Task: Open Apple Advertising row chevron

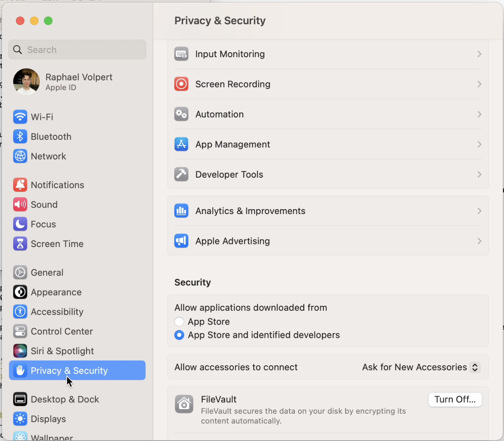Action: (x=479, y=241)
